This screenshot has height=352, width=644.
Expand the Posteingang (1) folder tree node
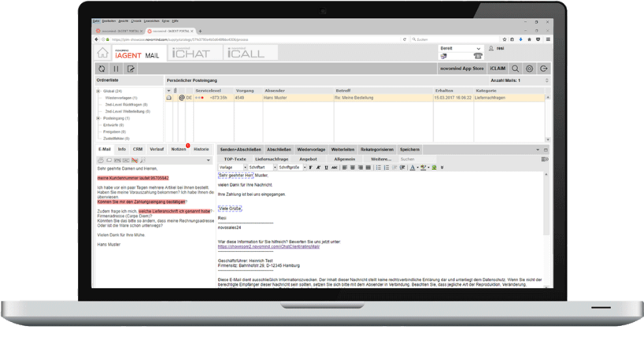tap(98, 118)
